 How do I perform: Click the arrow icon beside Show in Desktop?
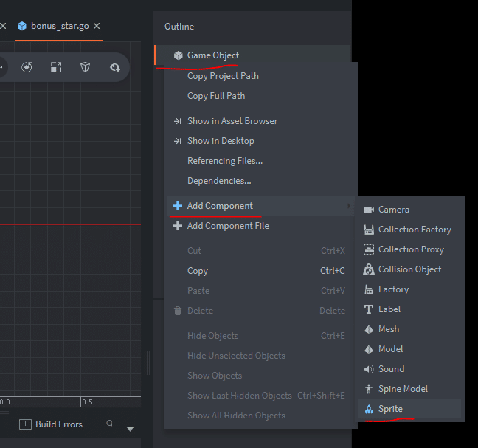coord(178,141)
